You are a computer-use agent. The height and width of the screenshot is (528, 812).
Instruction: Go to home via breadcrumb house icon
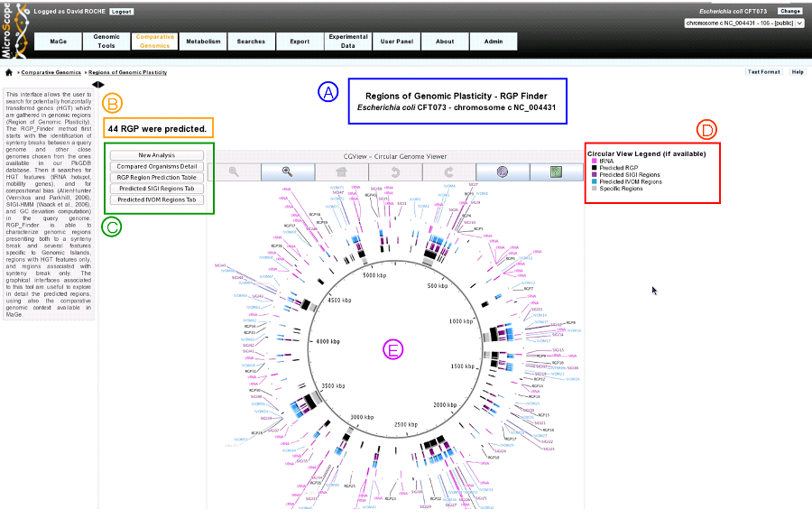coord(9,72)
